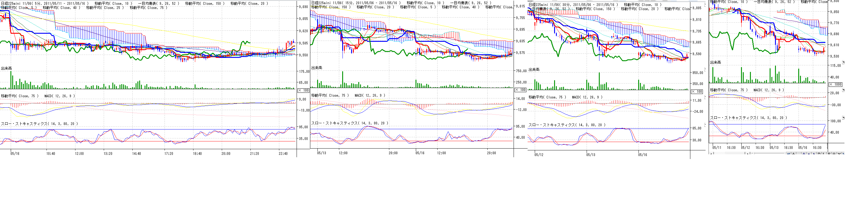Click ×100 scale box on 30-minute chart
Viewport: 868px width, 216px height.
coord(697,92)
